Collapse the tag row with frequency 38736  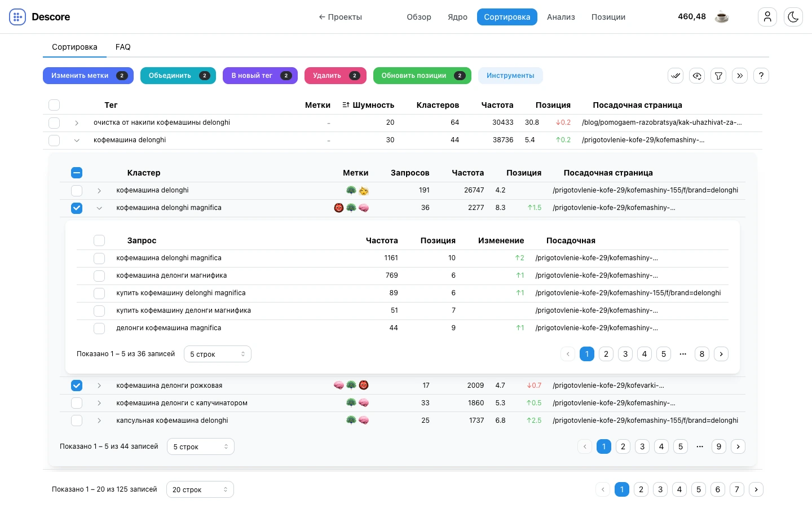point(77,140)
